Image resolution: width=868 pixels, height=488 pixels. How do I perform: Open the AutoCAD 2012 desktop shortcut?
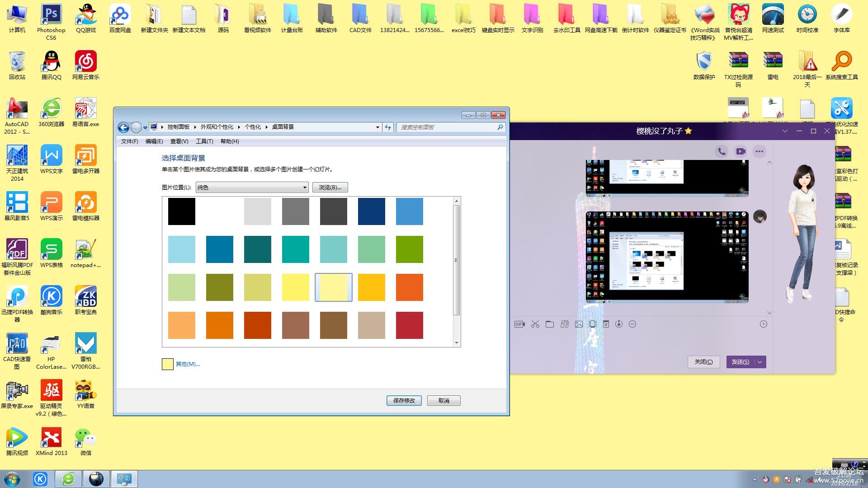pos(17,116)
